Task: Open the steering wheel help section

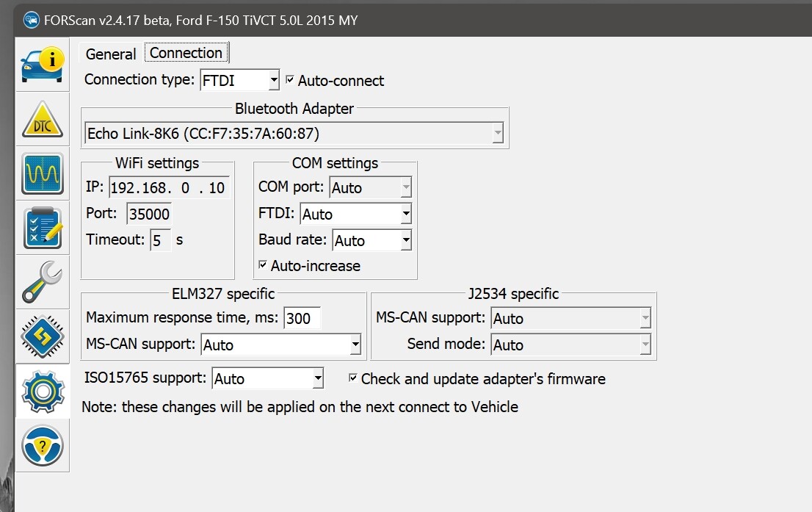Action: [x=43, y=446]
